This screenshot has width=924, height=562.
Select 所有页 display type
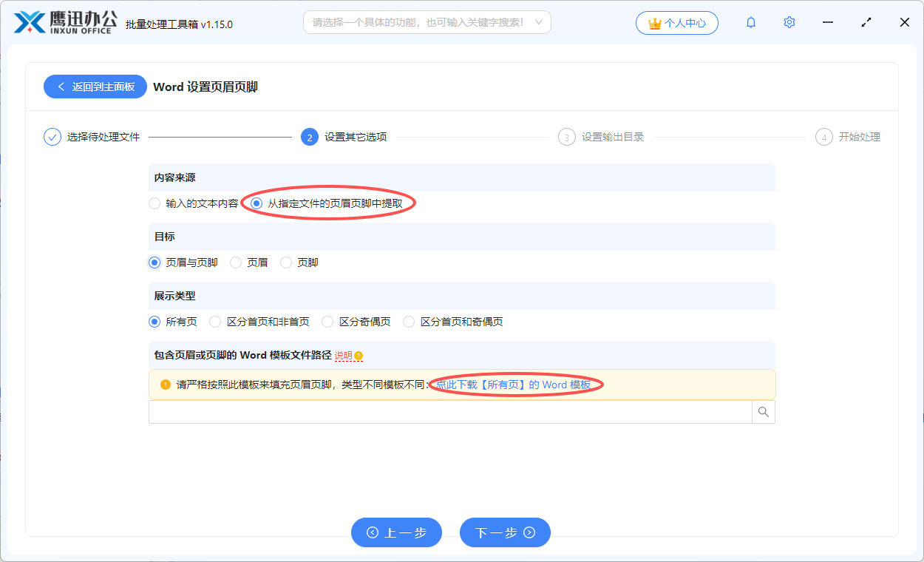coord(173,322)
